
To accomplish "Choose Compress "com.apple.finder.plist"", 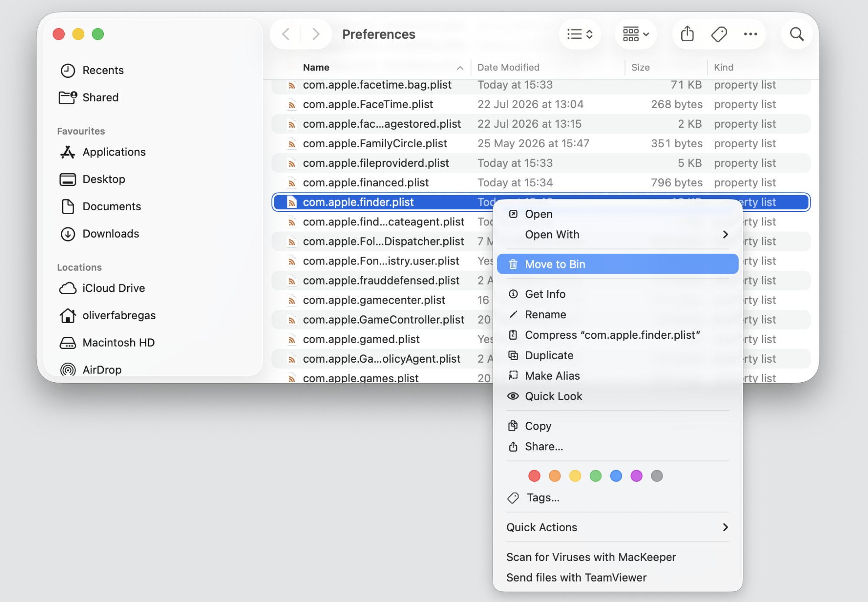I will [x=617, y=335].
